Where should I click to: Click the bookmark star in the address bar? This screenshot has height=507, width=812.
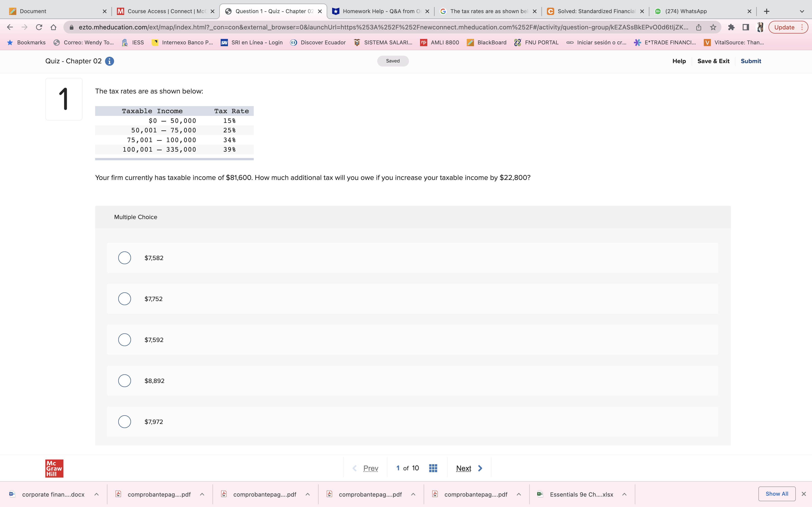pyautogui.click(x=713, y=27)
